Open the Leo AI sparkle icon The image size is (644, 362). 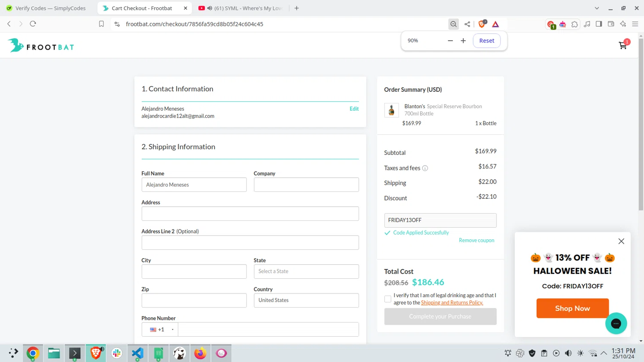point(623,24)
